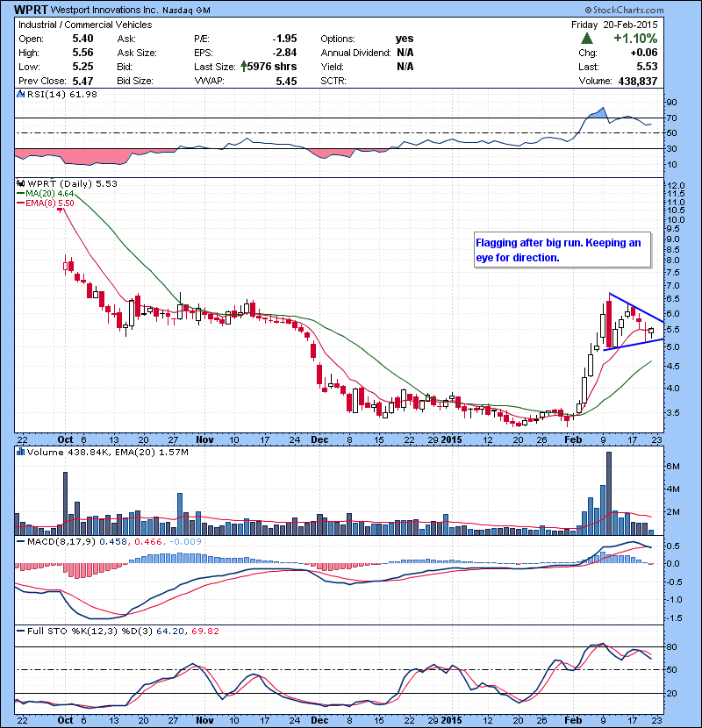Screen dimensions: 702x728
Task: Click the Volume 438.84K, EMA(20) 1.57M label
Action: [x=108, y=453]
